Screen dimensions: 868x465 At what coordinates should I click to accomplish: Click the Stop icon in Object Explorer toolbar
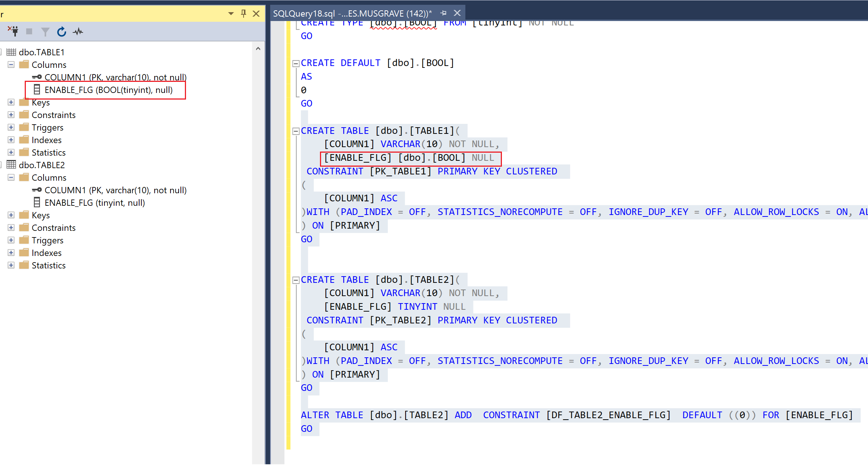(29, 31)
